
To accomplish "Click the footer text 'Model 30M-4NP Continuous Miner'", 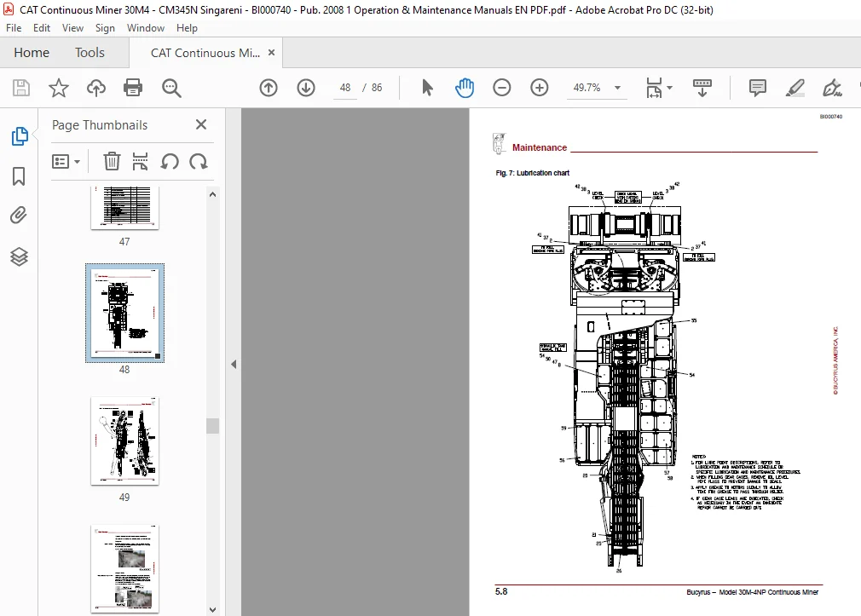I will point(768,592).
